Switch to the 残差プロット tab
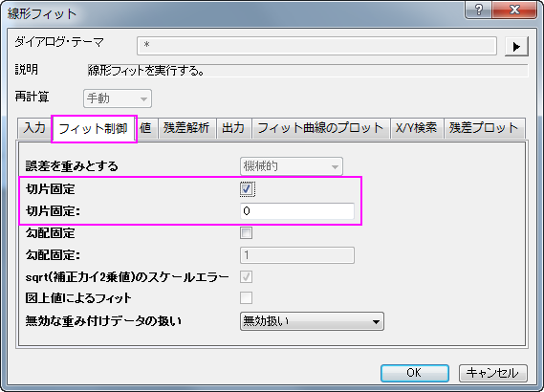Image resolution: width=544 pixels, height=392 pixels. tap(484, 128)
